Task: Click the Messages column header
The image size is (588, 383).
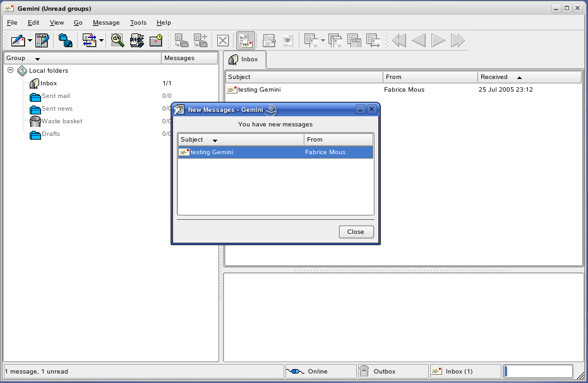Action: 189,58
